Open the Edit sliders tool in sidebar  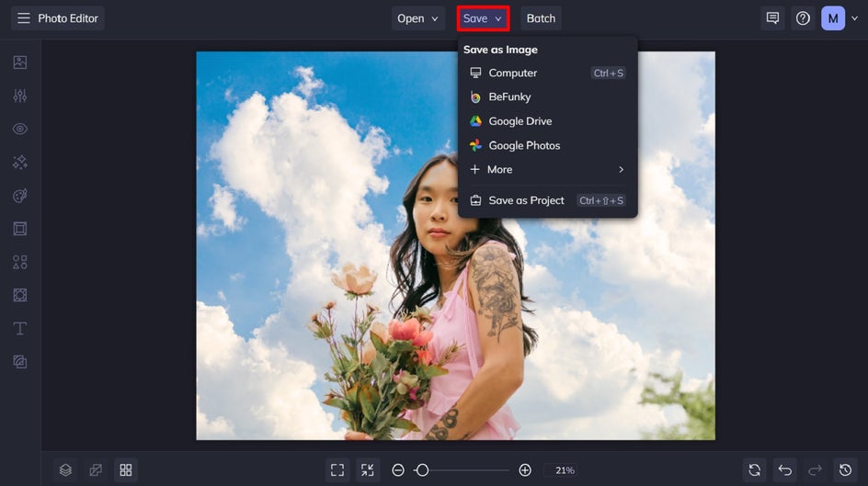click(x=20, y=96)
